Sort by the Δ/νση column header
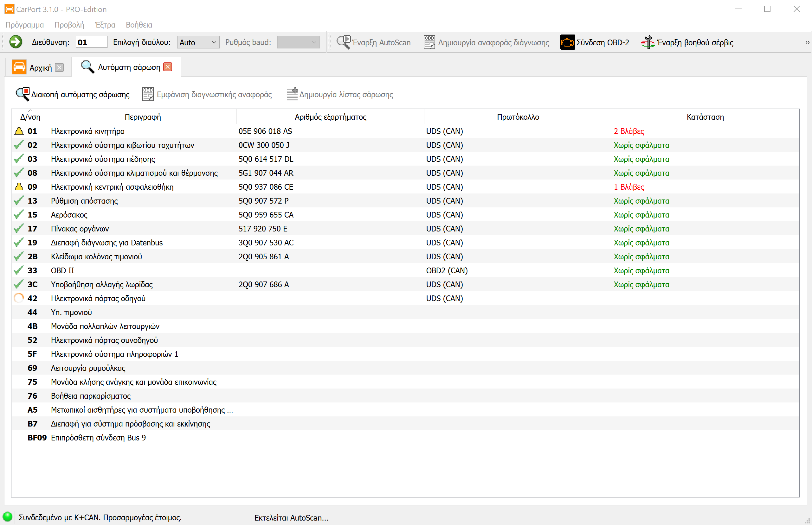Viewport: 812px width, 525px height. (x=30, y=117)
